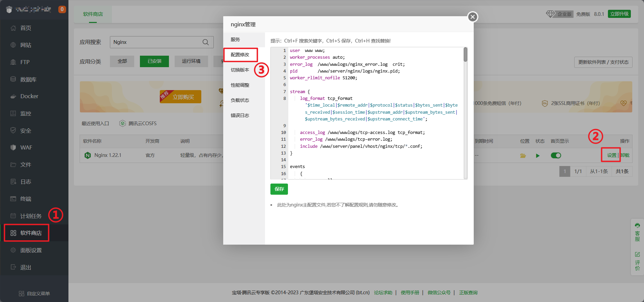Click 设置 for Nginx row

click(612, 155)
